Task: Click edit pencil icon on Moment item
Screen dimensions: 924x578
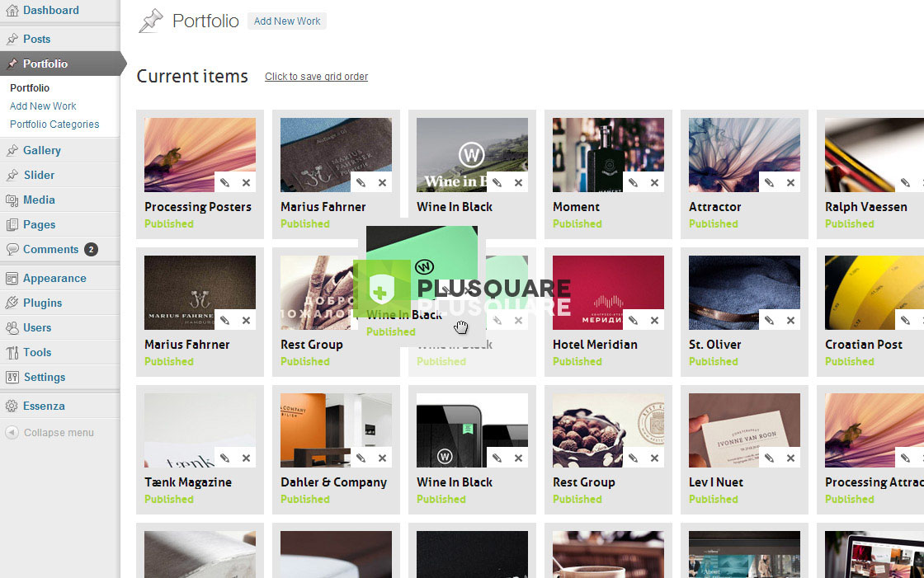Action: (633, 182)
